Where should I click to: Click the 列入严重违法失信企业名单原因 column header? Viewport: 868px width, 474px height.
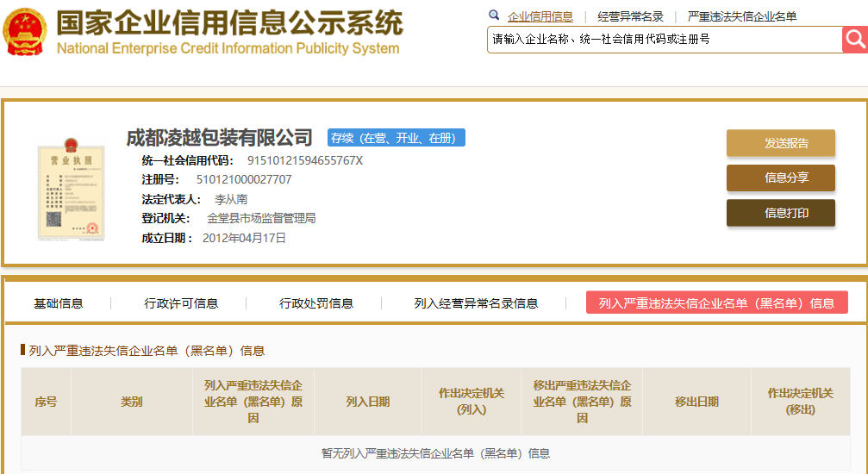pyautogui.click(x=253, y=402)
